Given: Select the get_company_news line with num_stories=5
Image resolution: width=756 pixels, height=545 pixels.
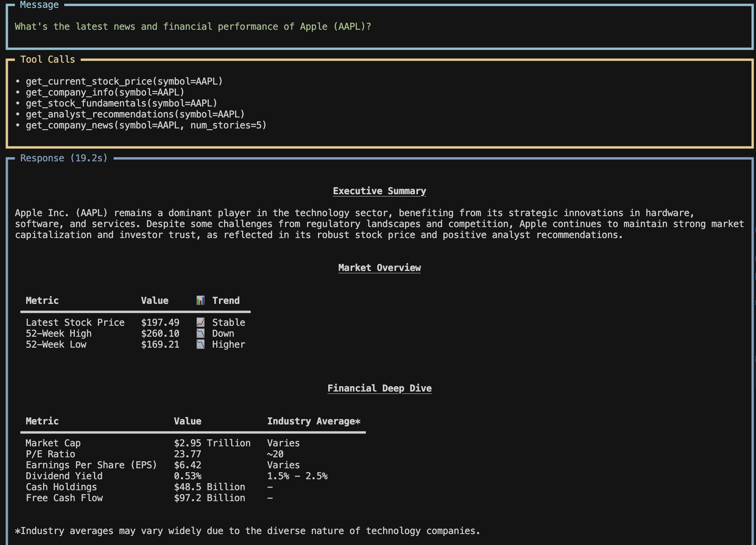Looking at the screenshot, I should (x=146, y=125).
